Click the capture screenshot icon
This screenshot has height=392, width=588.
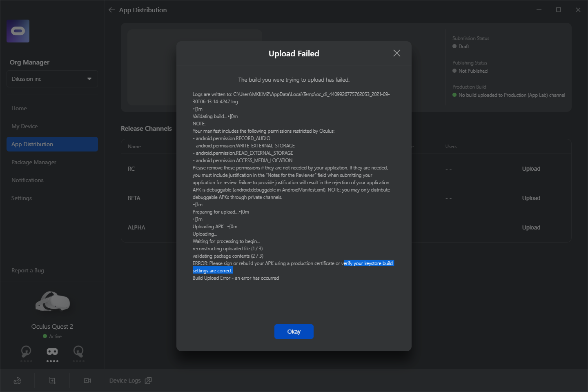52,381
